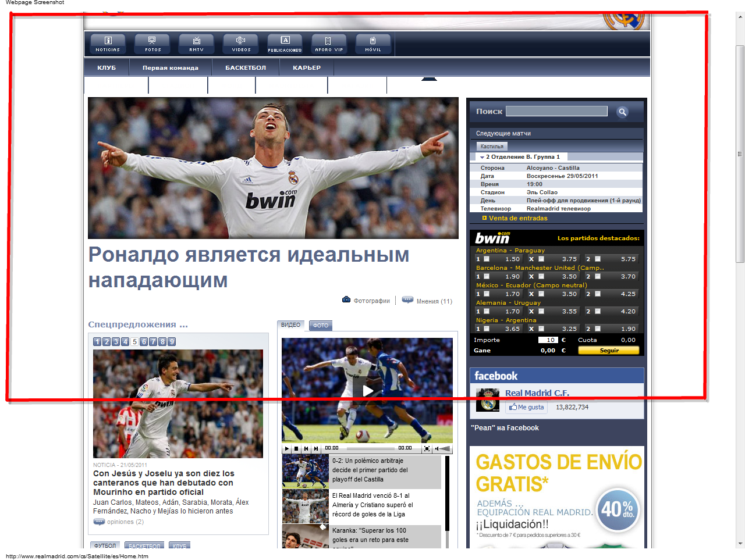The image size is (745, 560).
Task: Open the Aforo VIP icon button
Action: [329, 44]
